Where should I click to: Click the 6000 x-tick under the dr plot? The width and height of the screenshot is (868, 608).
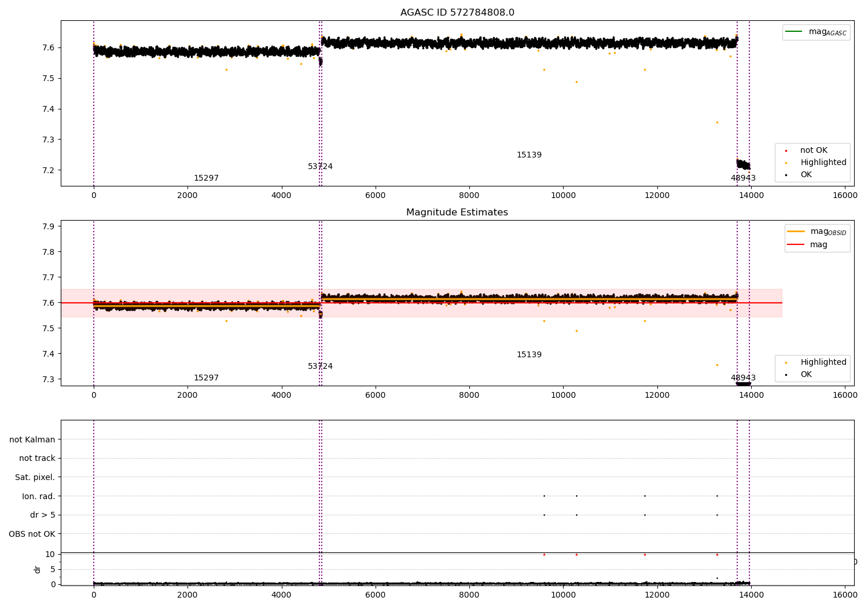click(376, 594)
